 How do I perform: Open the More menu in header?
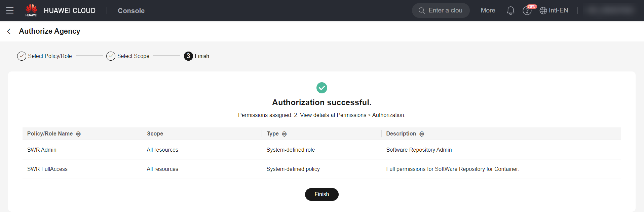488,10
